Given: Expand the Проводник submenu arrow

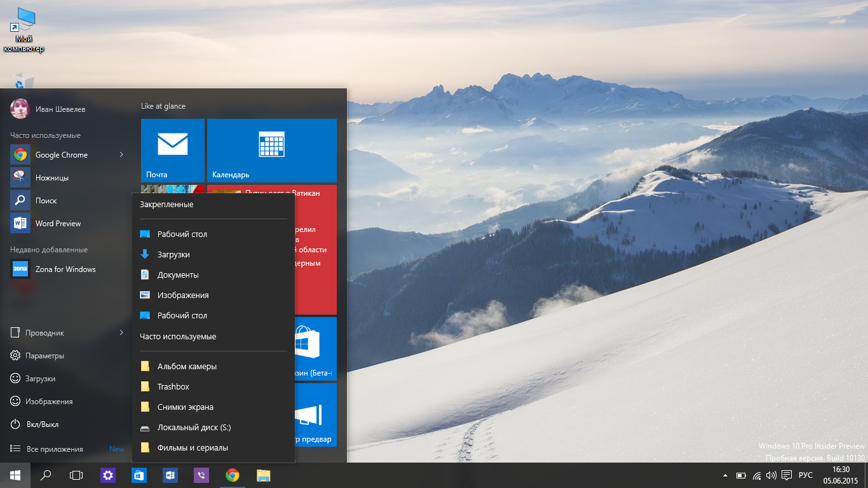Looking at the screenshot, I should 121,332.
